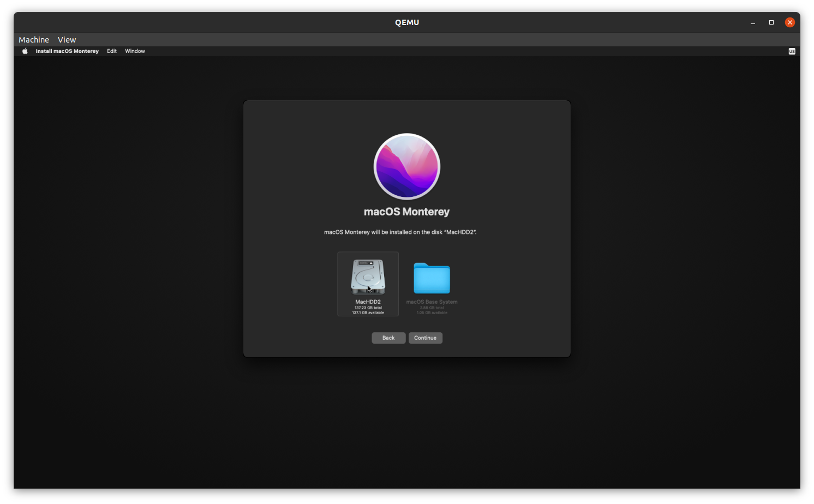
Task: Minimize the QEMU window
Action: tap(753, 22)
